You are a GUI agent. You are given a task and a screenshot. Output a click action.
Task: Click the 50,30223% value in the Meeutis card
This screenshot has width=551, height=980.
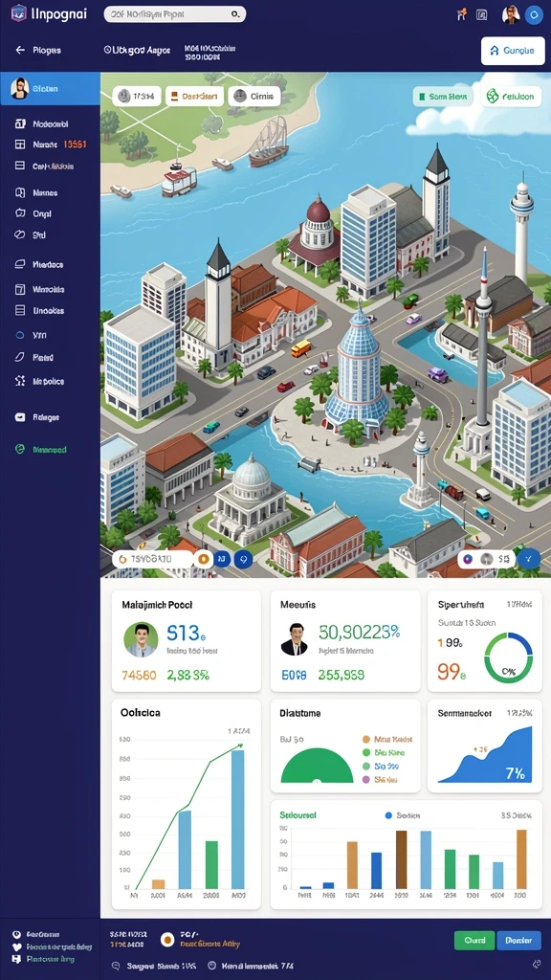click(360, 633)
